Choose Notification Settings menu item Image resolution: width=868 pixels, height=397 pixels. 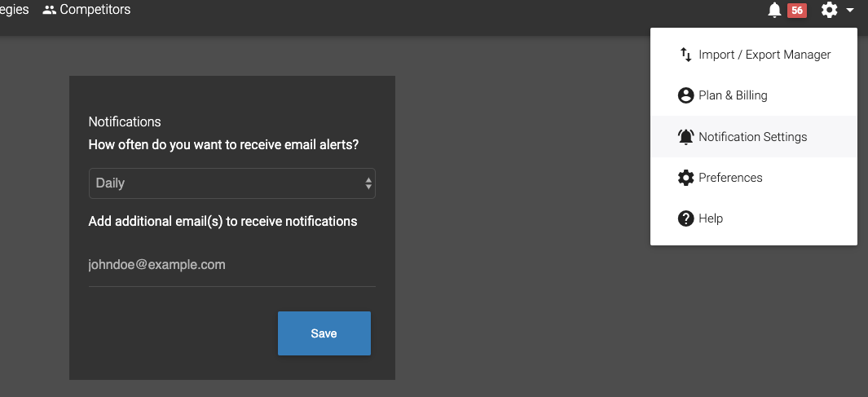753,136
